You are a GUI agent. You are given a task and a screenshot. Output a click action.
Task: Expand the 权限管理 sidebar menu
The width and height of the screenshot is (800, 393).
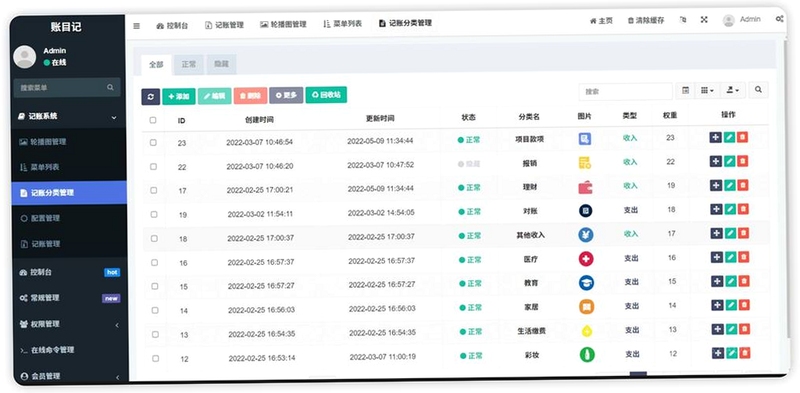[69, 324]
